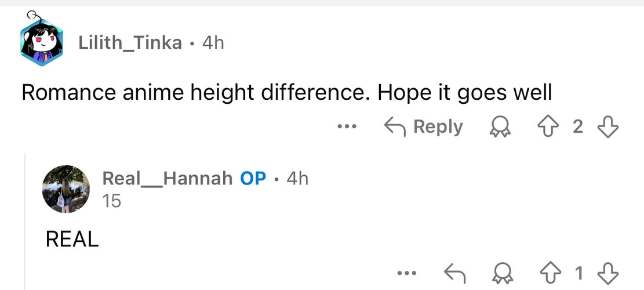Open Real__Hannah's avatar photo
Viewport: 644px width, 290px height.
66,189
